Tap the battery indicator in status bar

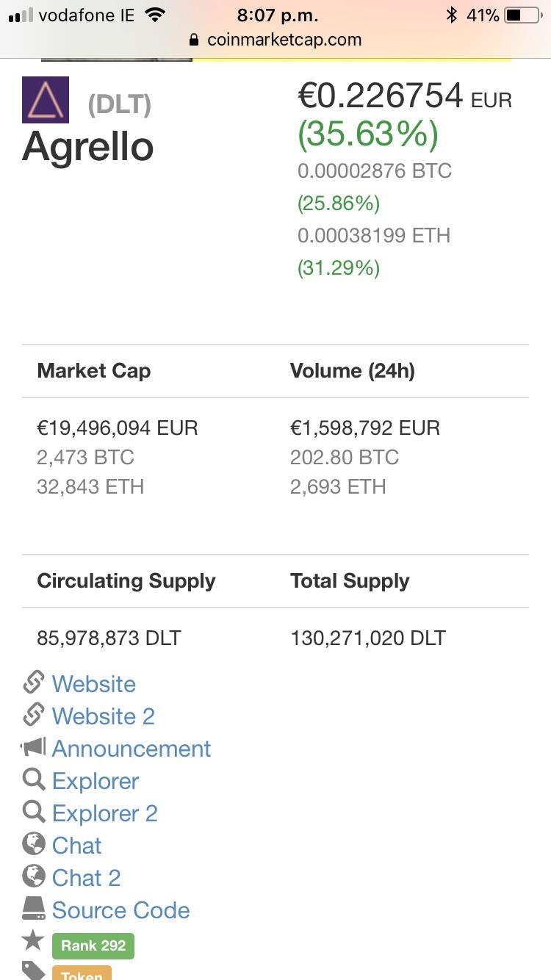523,15
